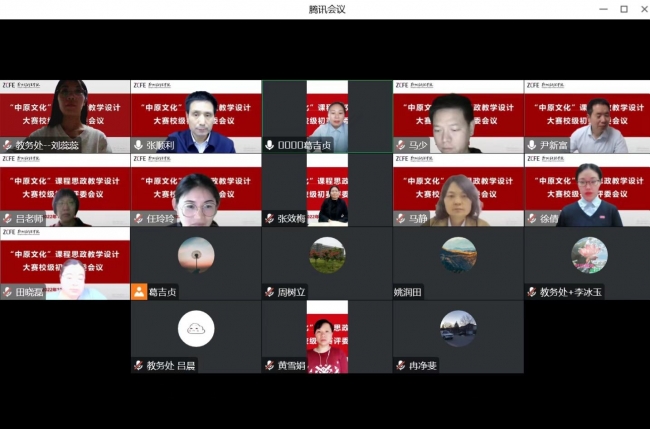Select 葛吉贞's dandelion avatar
The height and width of the screenshot is (429, 650).
[196, 255]
